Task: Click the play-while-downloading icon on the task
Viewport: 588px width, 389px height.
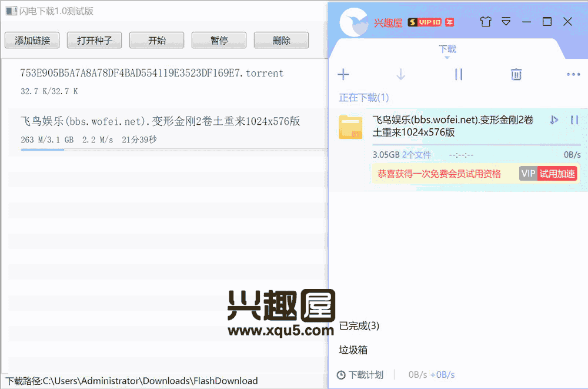Action: click(x=553, y=120)
